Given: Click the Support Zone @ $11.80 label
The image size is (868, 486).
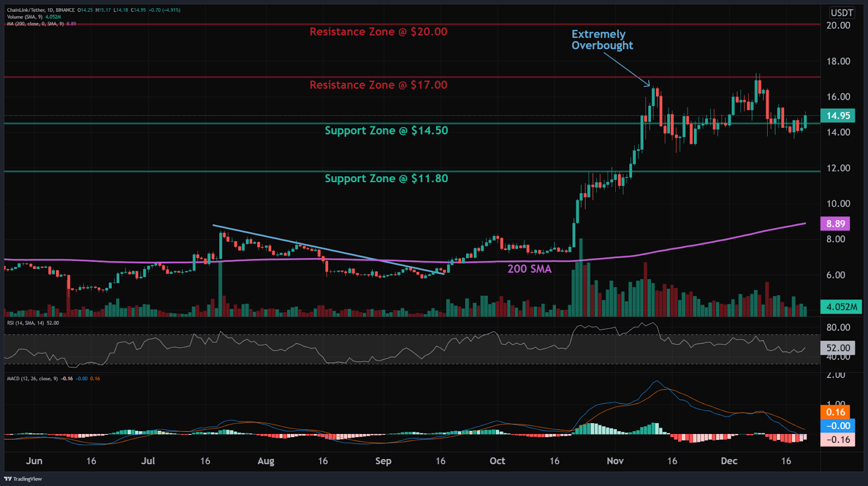Looking at the screenshot, I should 386,179.
